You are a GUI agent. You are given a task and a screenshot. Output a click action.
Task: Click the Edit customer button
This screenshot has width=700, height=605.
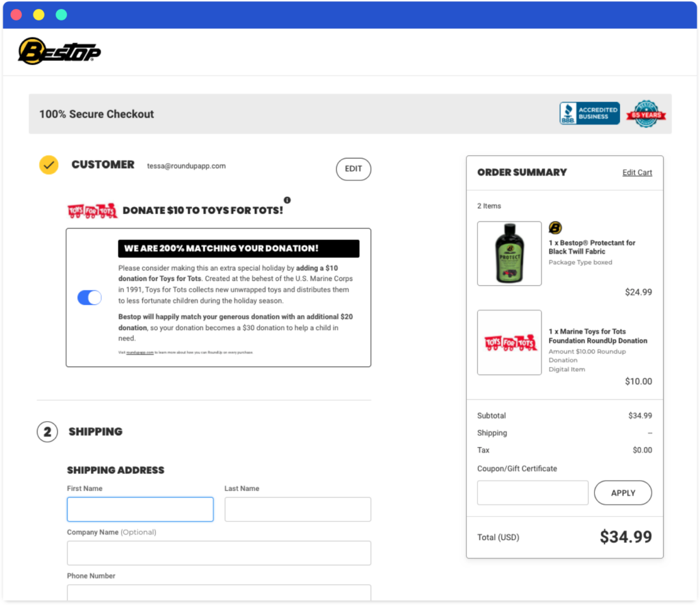(x=353, y=169)
